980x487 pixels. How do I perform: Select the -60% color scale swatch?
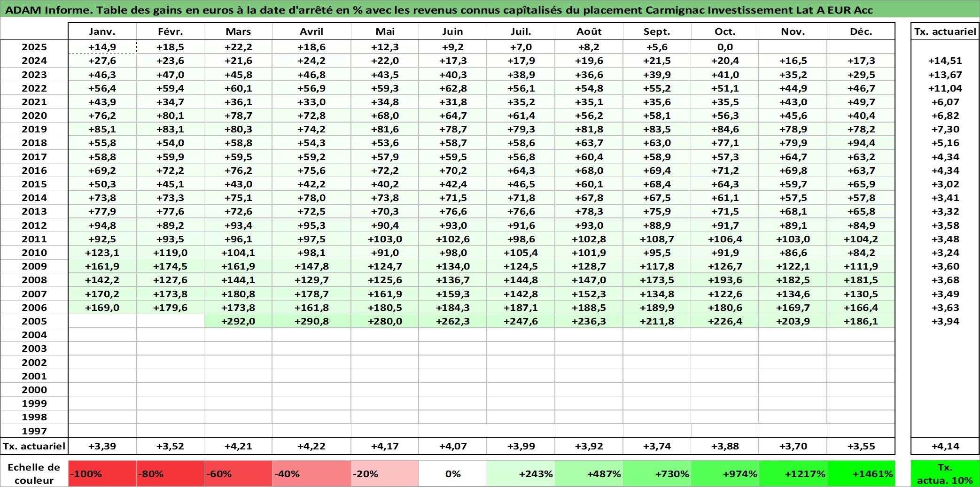[238, 473]
